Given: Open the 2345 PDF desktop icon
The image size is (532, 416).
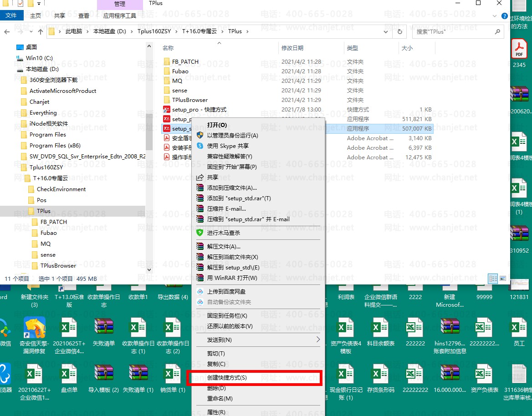Looking at the screenshot, I should 519,53.
